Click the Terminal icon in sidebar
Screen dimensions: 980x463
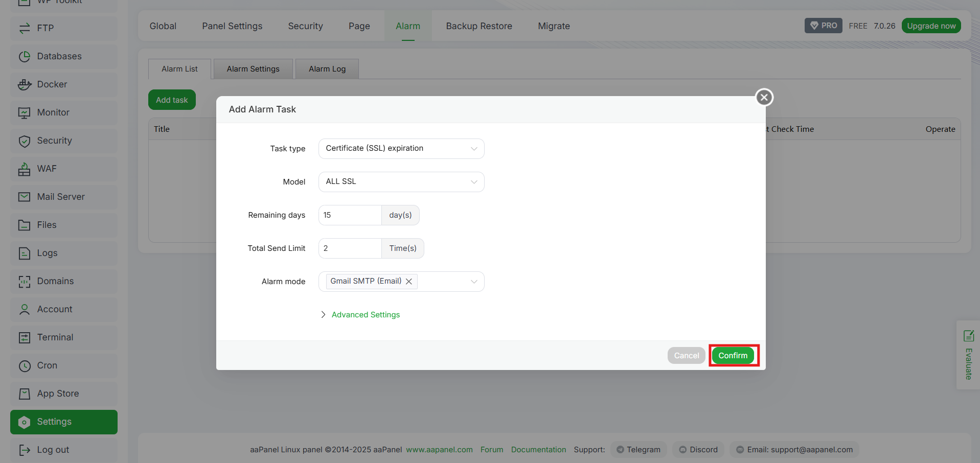tap(25, 337)
